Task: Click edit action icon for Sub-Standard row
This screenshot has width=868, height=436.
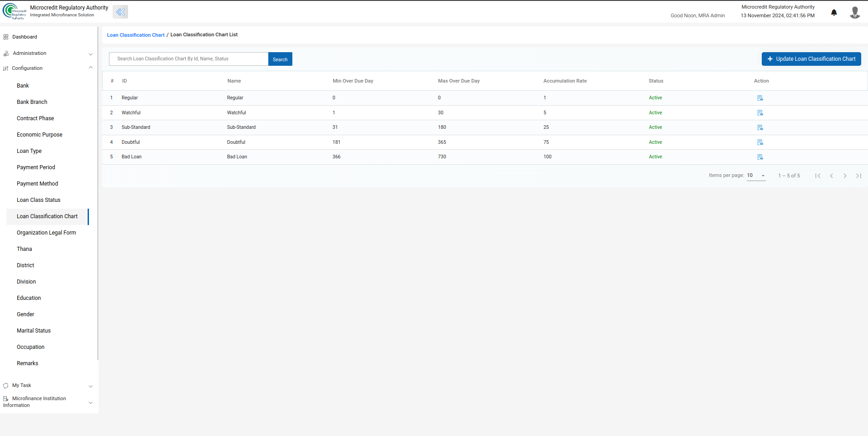Action: 760,127
